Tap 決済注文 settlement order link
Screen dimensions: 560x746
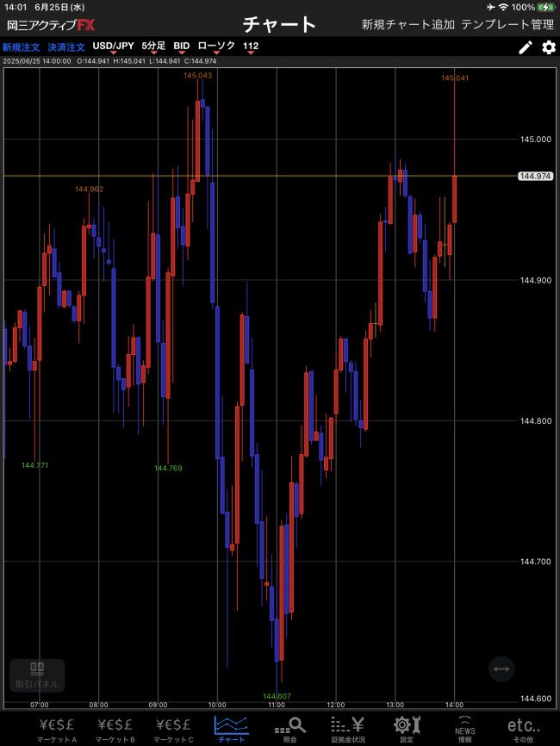pyautogui.click(x=66, y=47)
